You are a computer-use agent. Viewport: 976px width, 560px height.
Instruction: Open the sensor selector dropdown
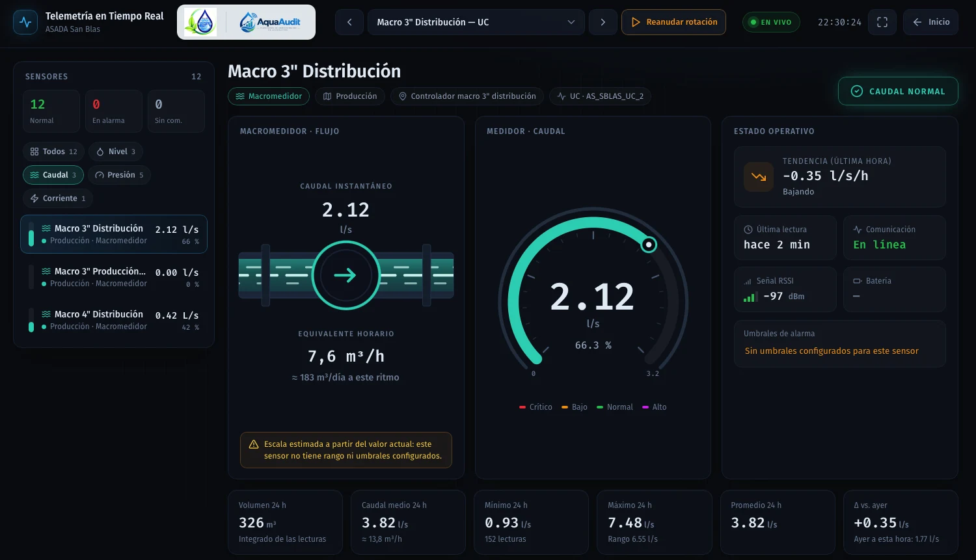476,22
